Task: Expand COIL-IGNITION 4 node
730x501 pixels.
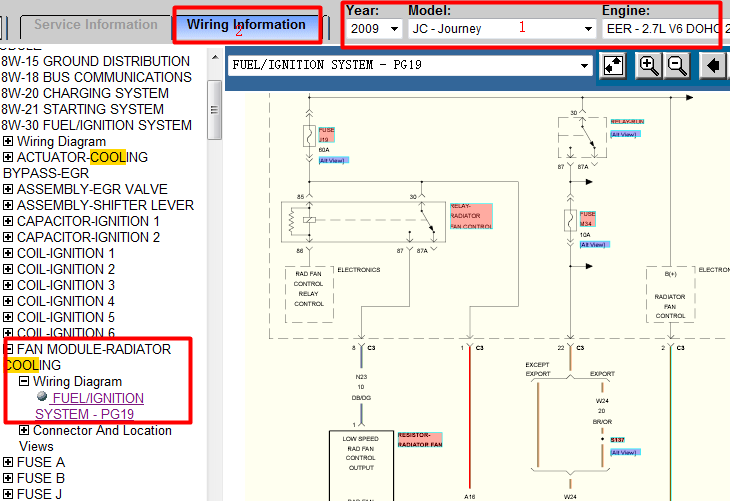Action: (8, 301)
